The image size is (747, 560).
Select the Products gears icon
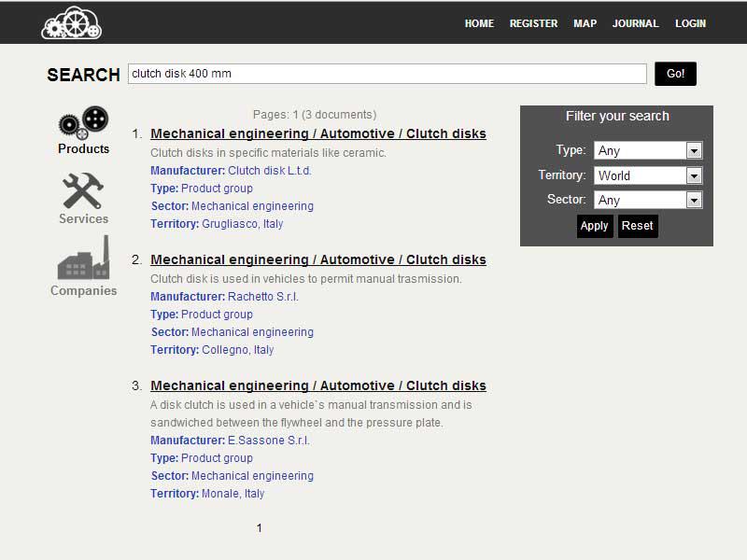pos(83,122)
